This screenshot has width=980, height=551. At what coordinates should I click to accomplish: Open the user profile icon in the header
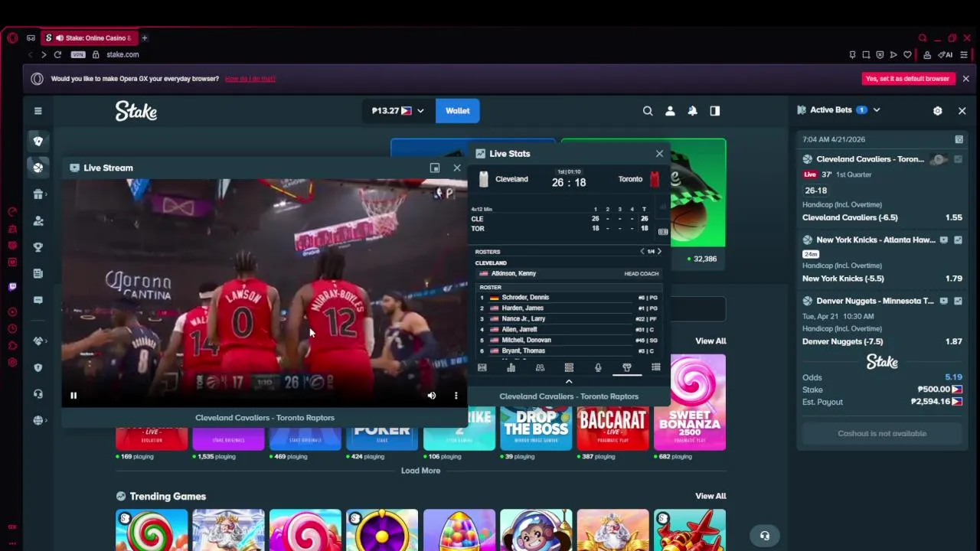tap(670, 111)
